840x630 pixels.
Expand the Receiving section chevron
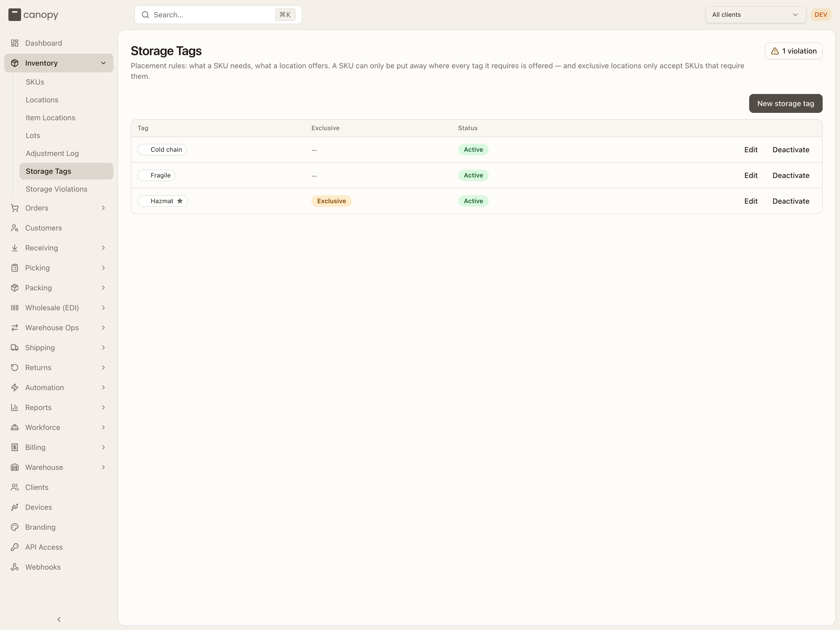[x=103, y=248]
